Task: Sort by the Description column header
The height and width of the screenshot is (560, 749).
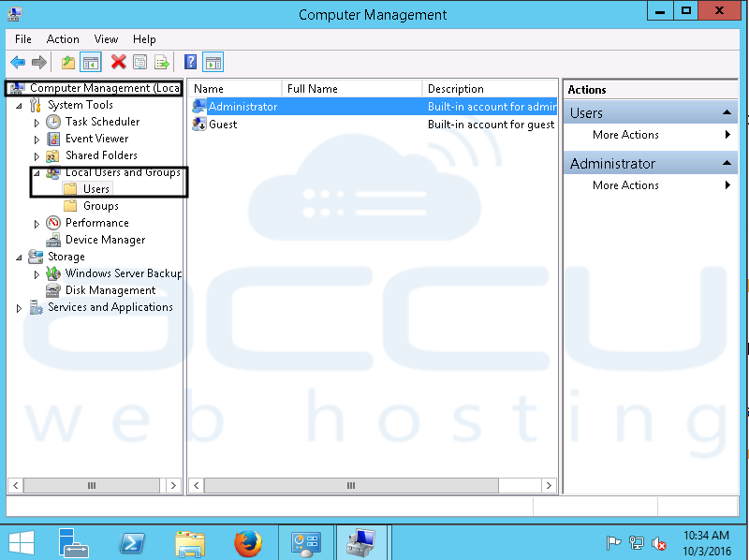Action: tap(490, 89)
